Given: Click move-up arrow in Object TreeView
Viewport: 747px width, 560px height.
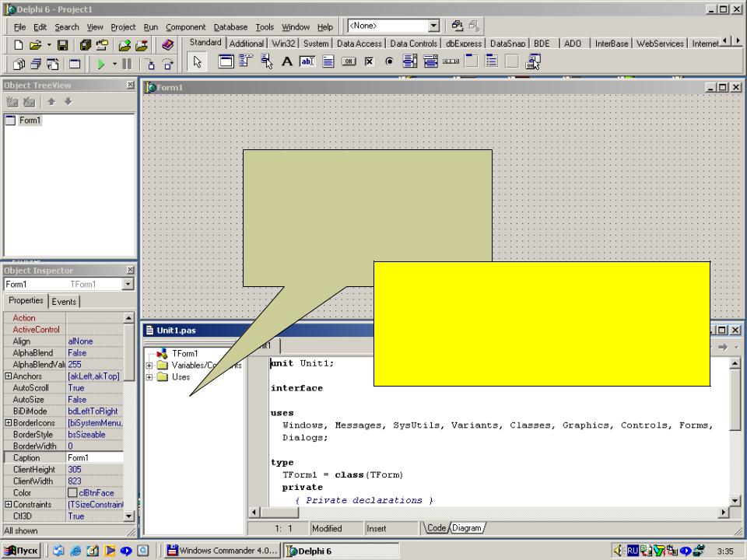Looking at the screenshot, I should 51,101.
